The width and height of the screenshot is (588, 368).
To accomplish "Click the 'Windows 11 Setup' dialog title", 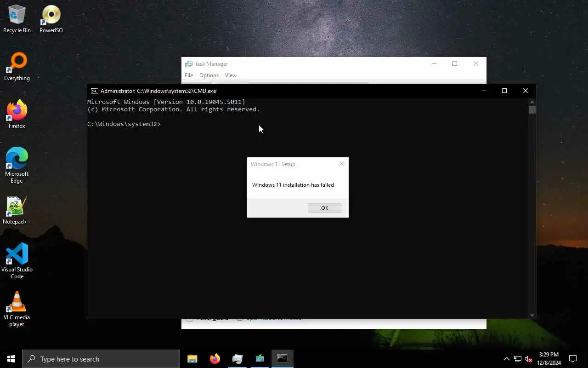I will 273,164.
